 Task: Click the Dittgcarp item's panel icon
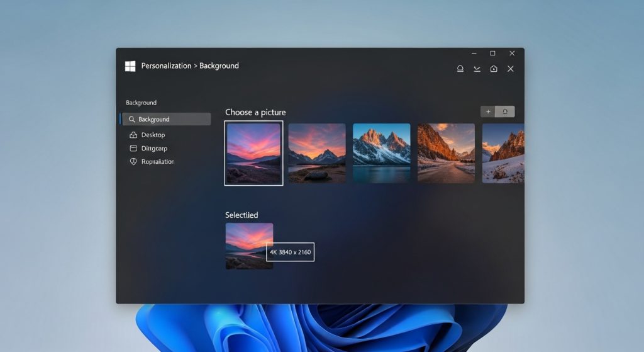pyautogui.click(x=133, y=149)
